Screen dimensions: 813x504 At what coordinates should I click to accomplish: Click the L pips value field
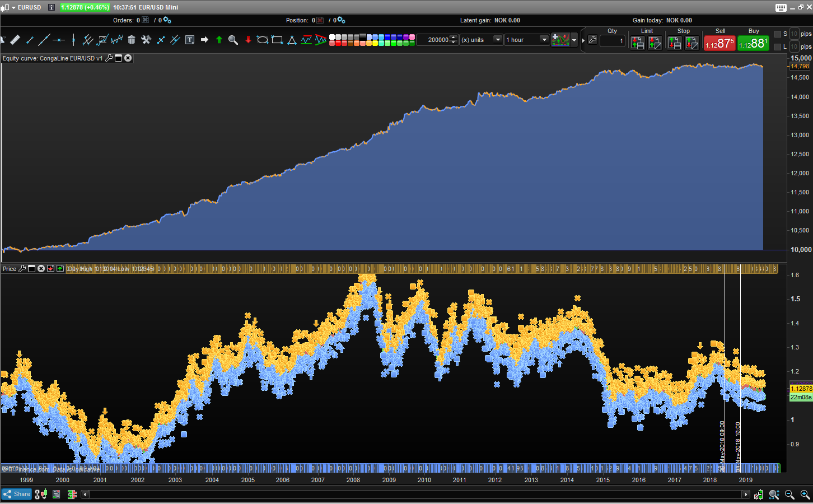click(794, 47)
